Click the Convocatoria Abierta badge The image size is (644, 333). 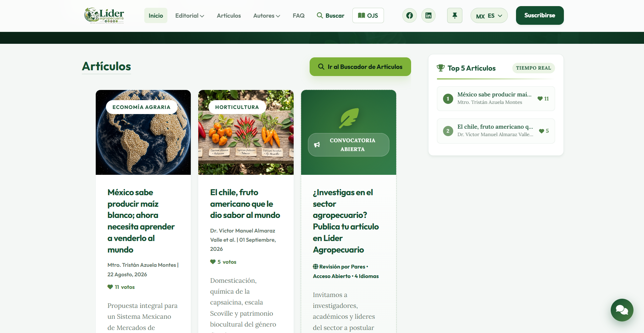349,145
